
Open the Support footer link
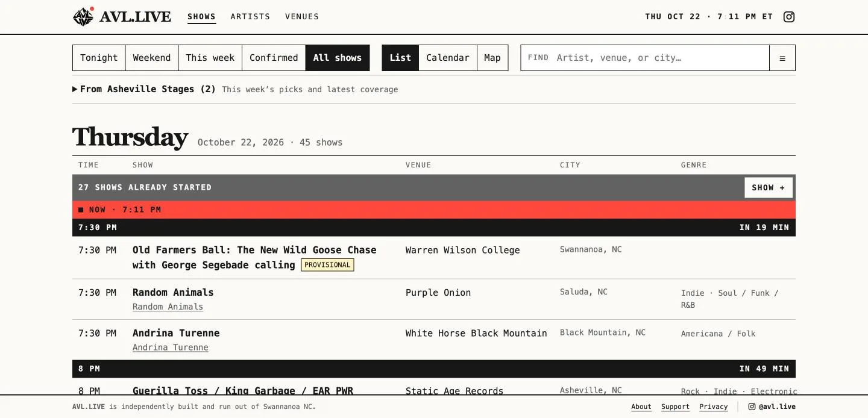tap(675, 407)
